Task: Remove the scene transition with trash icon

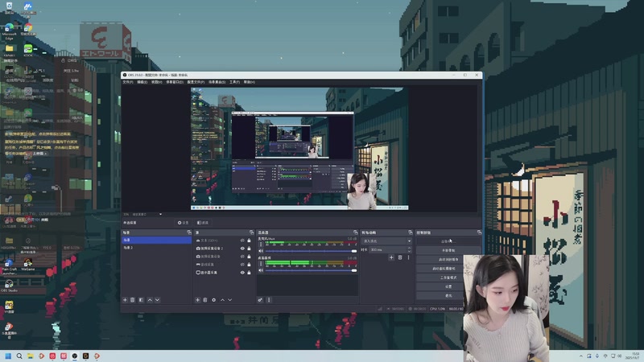Action: tap(400, 257)
